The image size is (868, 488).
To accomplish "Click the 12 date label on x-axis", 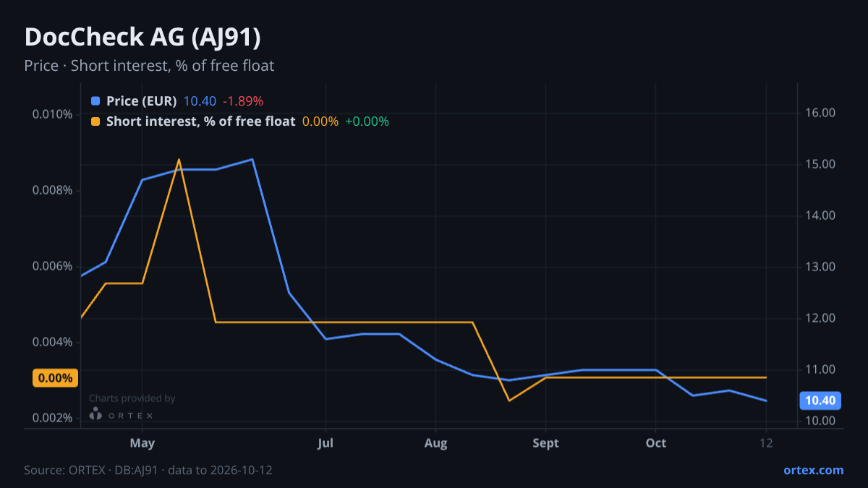I will (x=766, y=442).
